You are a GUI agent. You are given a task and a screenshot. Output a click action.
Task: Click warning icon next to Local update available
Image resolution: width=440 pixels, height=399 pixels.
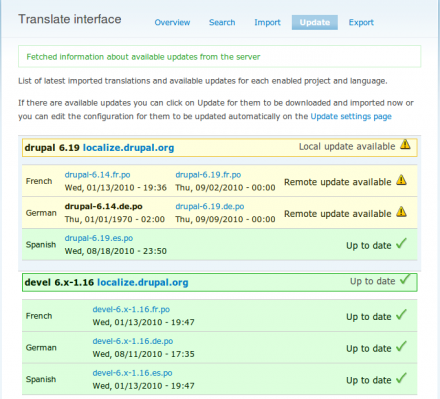(x=405, y=144)
